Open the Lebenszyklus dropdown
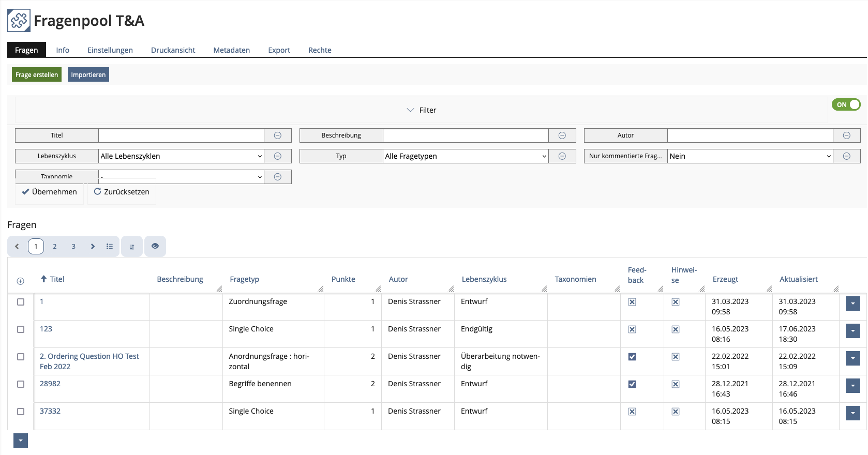The image size is (868, 455). 181,156
